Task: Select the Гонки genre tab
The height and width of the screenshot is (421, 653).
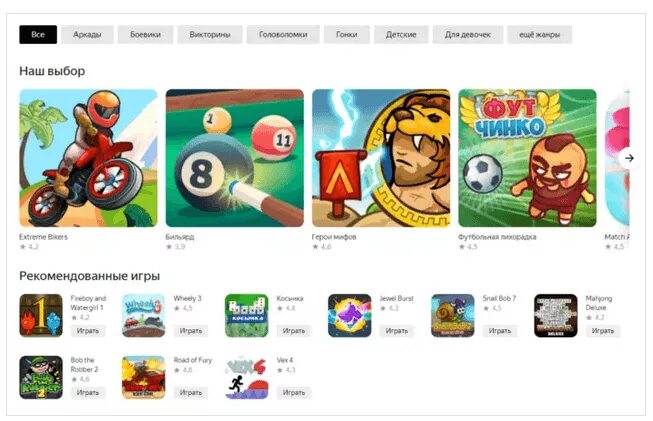Action: [x=346, y=35]
